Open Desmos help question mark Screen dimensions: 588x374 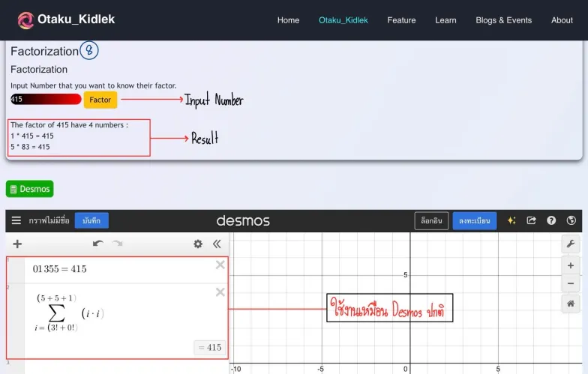[551, 220]
